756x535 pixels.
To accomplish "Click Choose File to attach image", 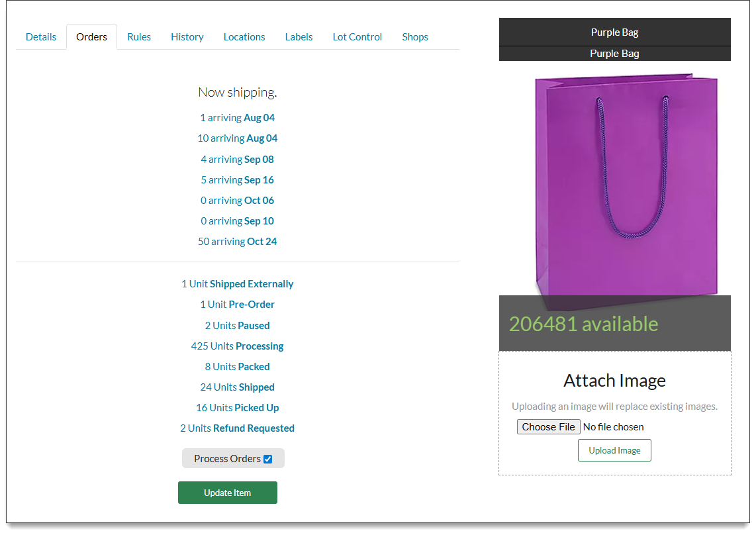I will click(x=548, y=426).
